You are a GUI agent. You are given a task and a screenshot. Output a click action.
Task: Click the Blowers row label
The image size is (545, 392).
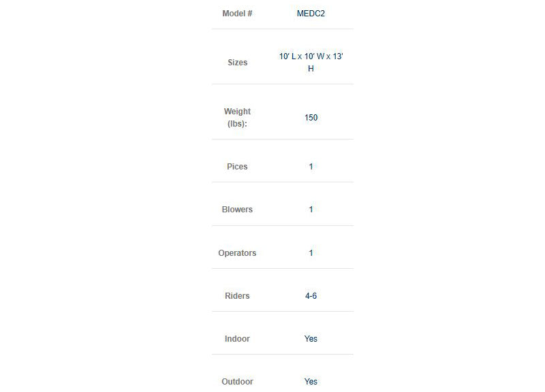click(237, 210)
